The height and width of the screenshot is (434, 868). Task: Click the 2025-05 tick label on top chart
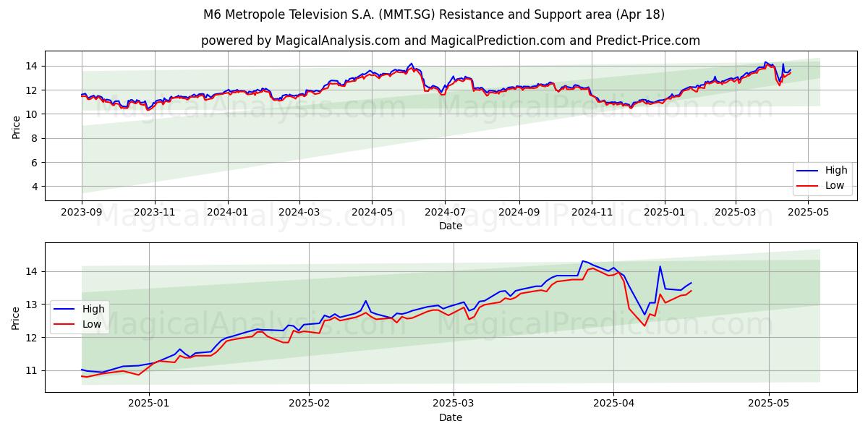[x=809, y=213]
